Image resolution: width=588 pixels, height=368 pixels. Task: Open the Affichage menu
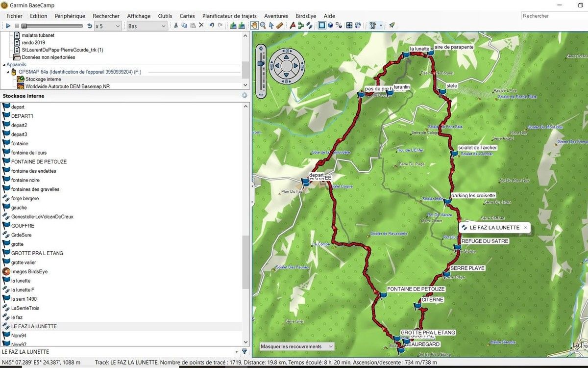tap(139, 16)
